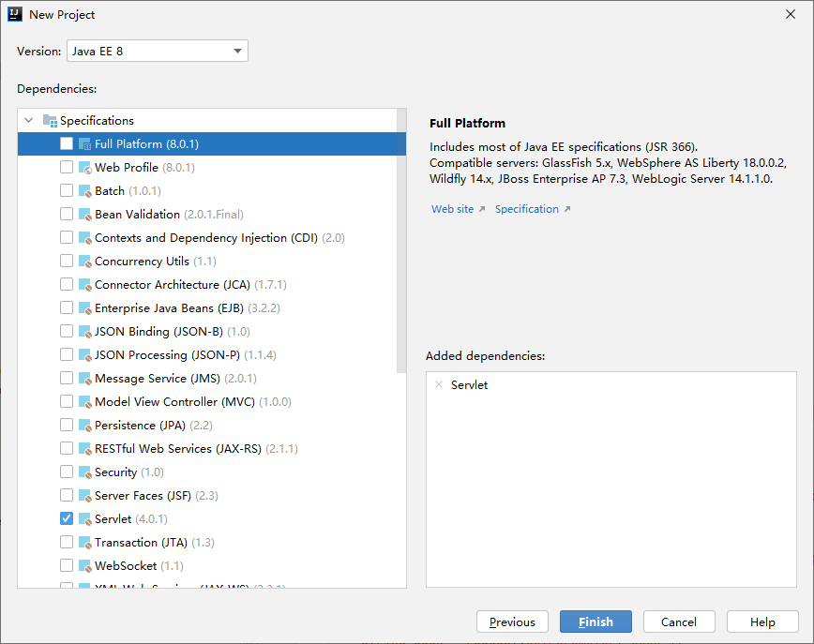814x644 pixels.
Task: Click the Cancel button
Action: [x=679, y=622]
